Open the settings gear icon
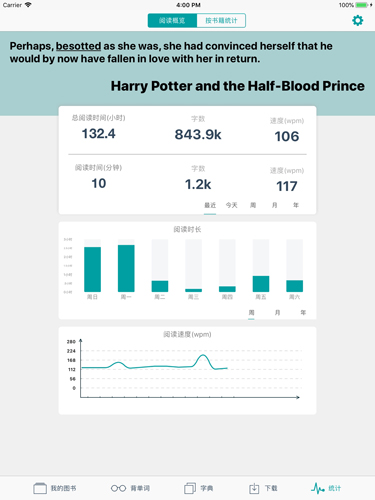Screen dimensions: 375x500 (x=357, y=21)
